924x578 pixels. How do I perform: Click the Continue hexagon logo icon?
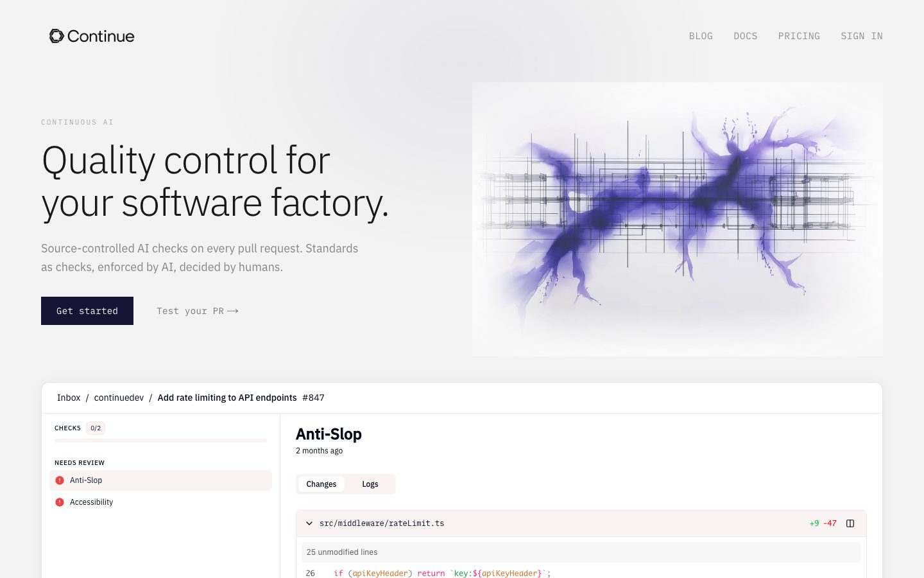pyautogui.click(x=56, y=36)
